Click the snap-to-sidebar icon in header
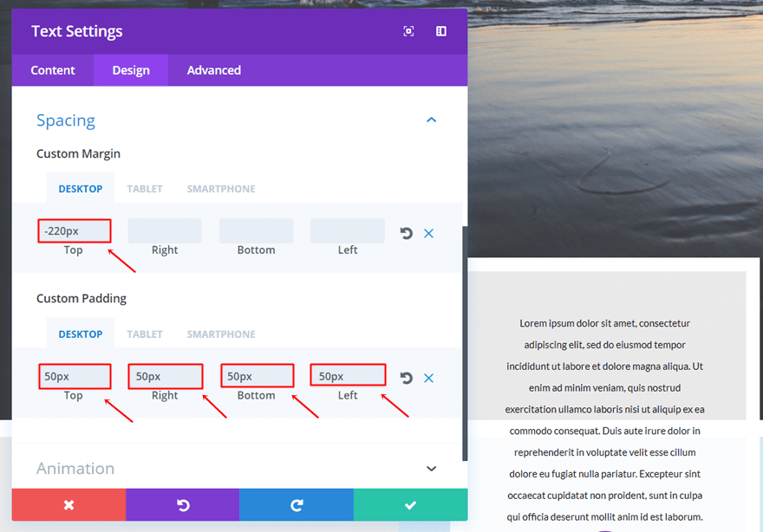The width and height of the screenshot is (763, 532). pos(441,31)
